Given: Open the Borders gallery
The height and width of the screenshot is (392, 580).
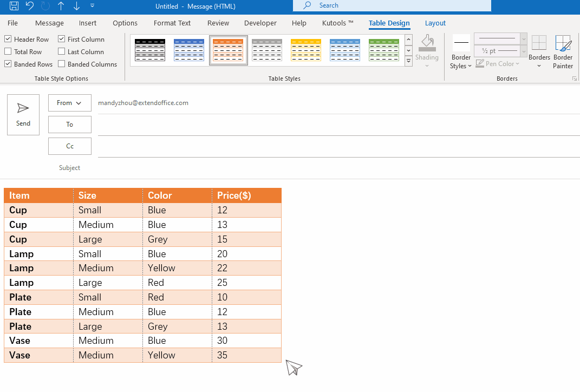Looking at the screenshot, I should tap(539, 51).
